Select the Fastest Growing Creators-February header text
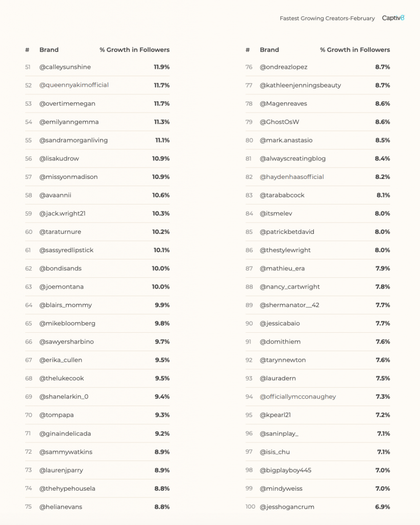 [x=327, y=18]
